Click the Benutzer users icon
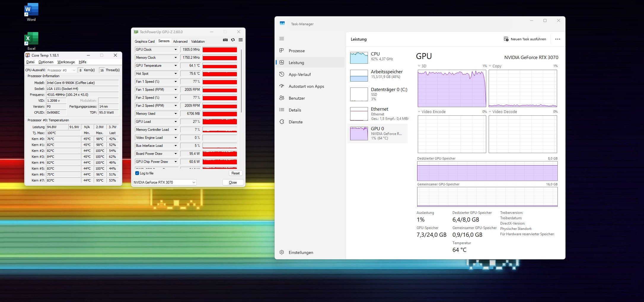 pos(282,98)
